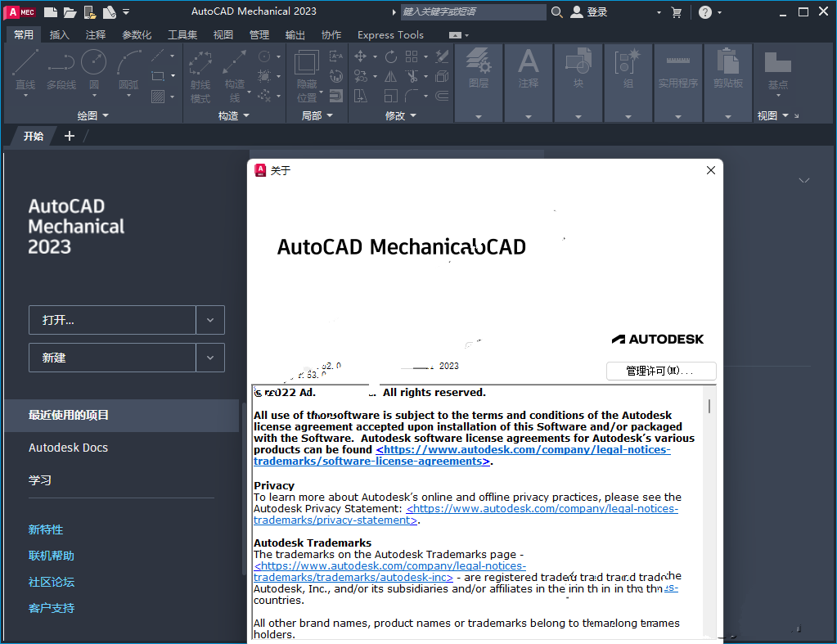Image resolution: width=837 pixels, height=644 pixels.
Task: Open the 客户支持 link
Action: tap(52, 608)
